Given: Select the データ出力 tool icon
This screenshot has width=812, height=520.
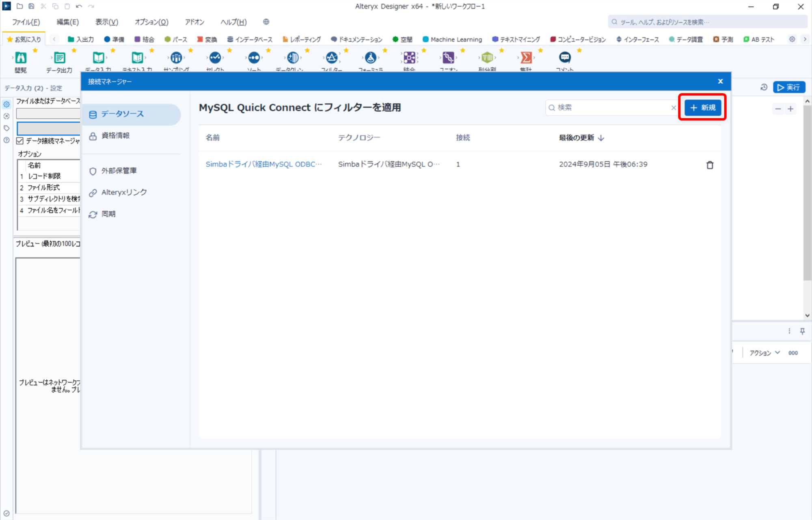Looking at the screenshot, I should [59, 58].
